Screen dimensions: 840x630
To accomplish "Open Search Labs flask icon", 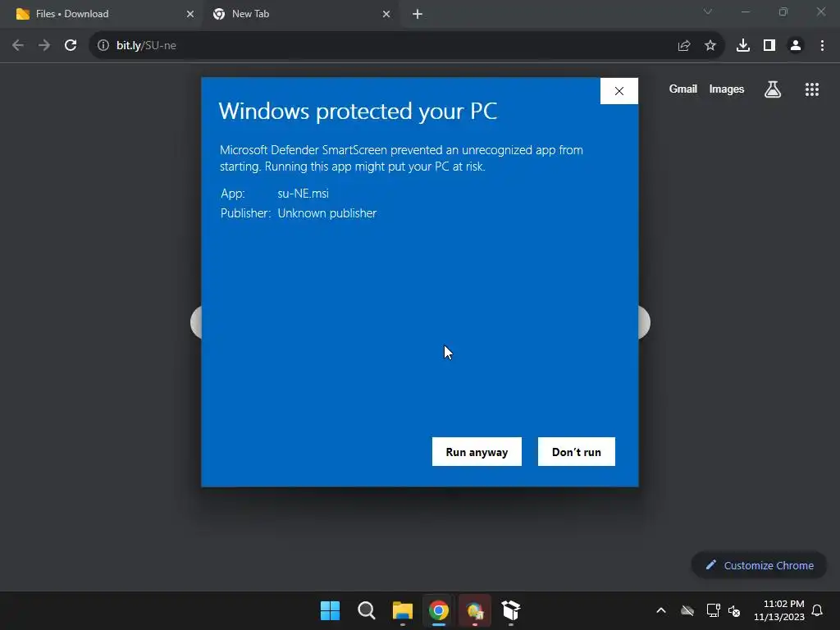I will pos(773,89).
